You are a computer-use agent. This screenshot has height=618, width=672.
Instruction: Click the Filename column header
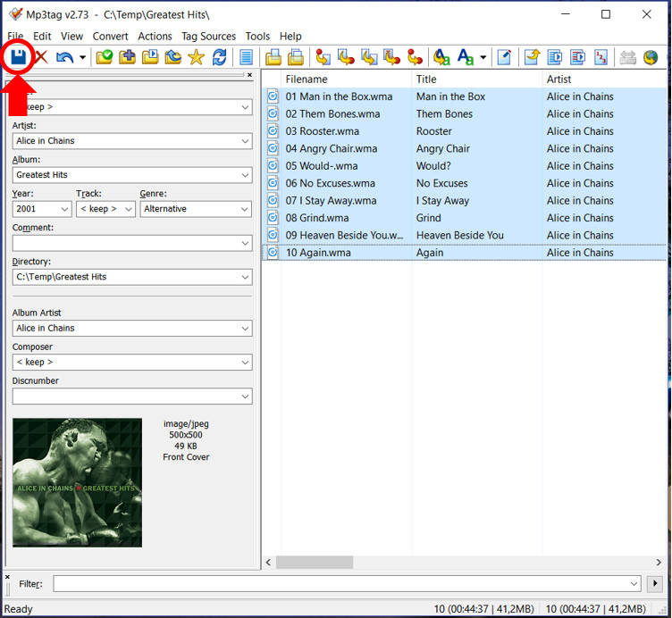point(346,79)
